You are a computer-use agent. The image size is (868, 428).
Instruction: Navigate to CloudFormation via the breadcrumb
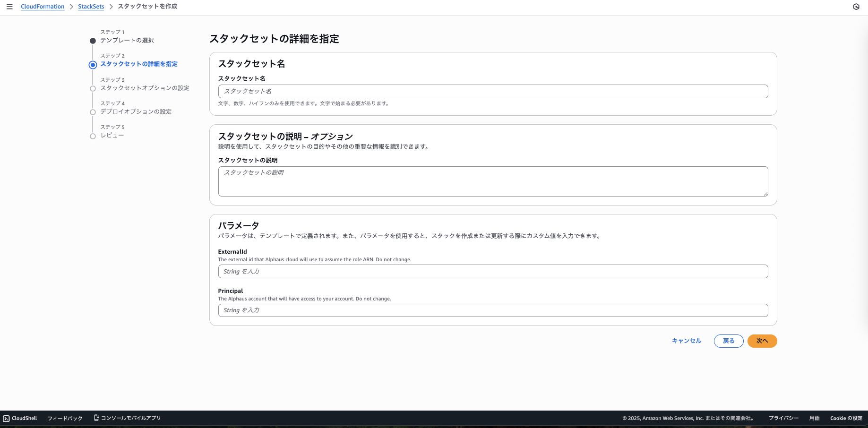(43, 6)
